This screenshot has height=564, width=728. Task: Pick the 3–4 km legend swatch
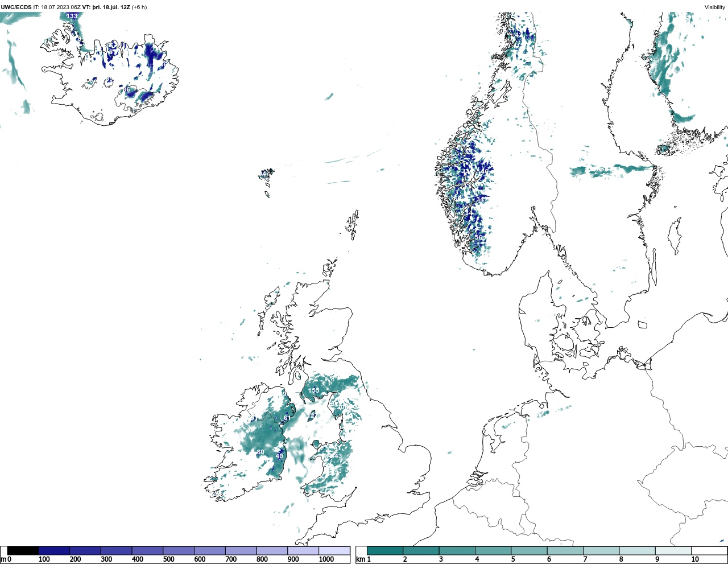pos(457,550)
